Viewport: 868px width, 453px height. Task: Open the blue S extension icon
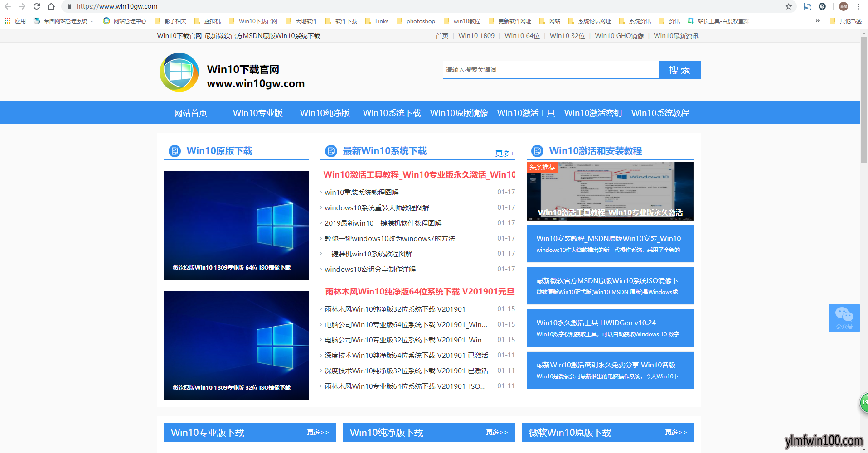tap(808, 6)
